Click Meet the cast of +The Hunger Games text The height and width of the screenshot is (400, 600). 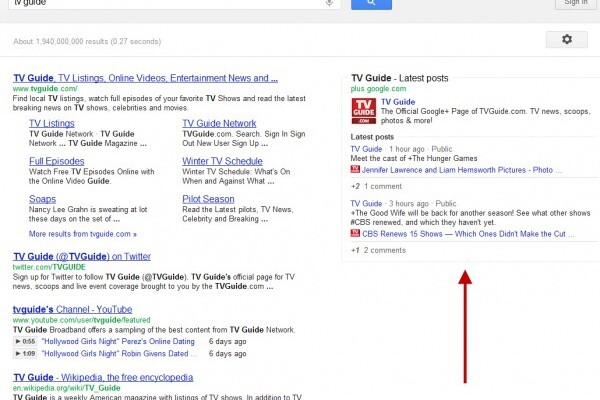coord(414,158)
